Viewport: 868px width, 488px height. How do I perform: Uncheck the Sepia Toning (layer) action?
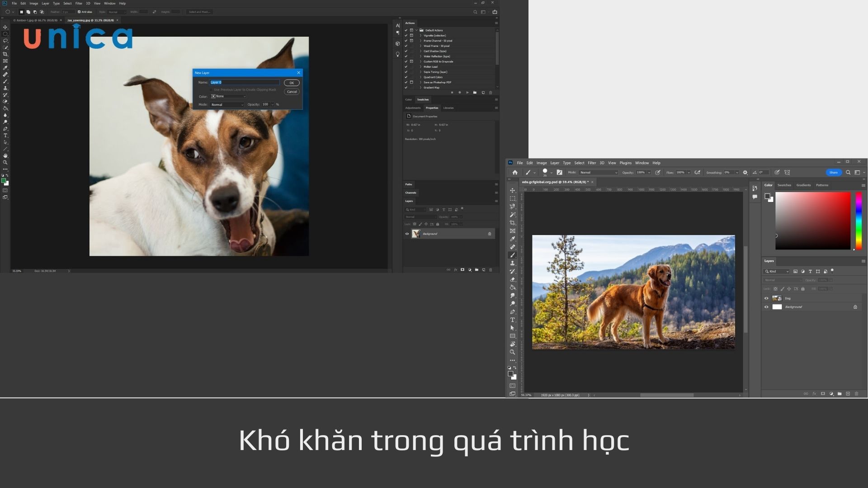click(x=406, y=71)
